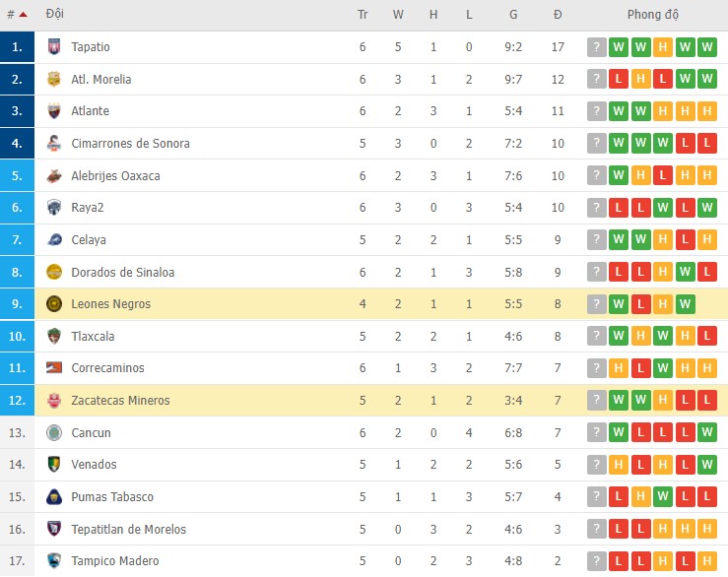Click Tapatio's question mark next-match badge
This screenshot has height=577, width=728.
pyautogui.click(x=596, y=47)
